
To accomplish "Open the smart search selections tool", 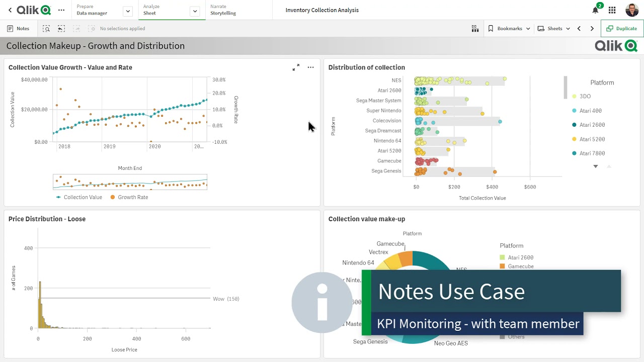I will pyautogui.click(x=46, y=29).
